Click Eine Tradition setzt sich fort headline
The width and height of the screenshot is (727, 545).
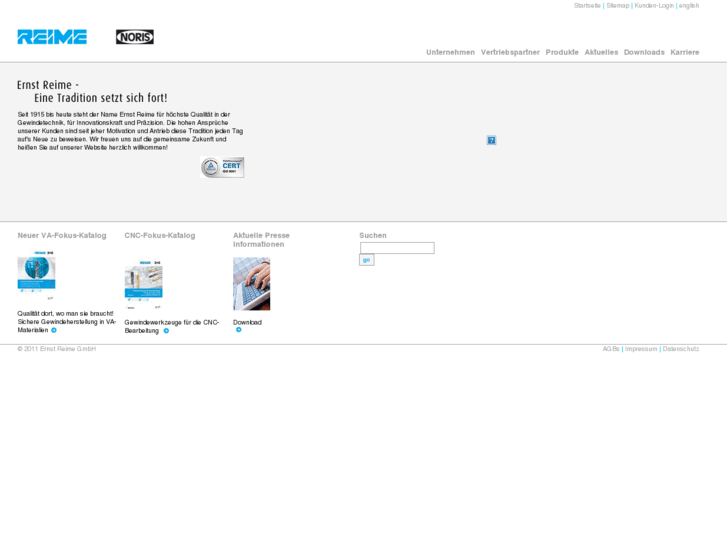click(101, 98)
